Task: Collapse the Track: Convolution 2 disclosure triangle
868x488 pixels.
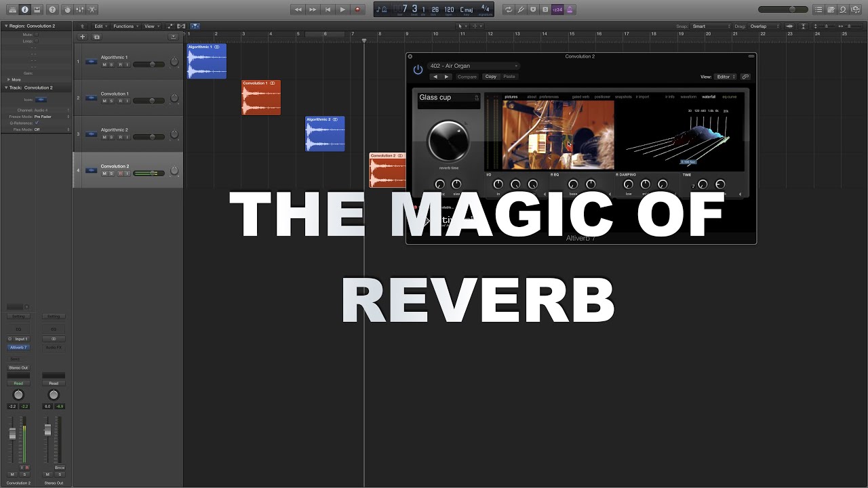Action: tap(6, 87)
